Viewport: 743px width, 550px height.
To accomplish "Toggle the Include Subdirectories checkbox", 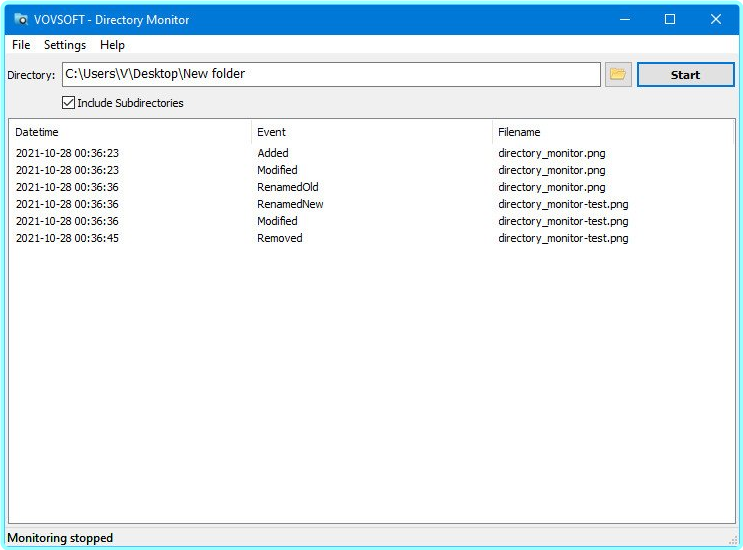I will tap(68, 103).
